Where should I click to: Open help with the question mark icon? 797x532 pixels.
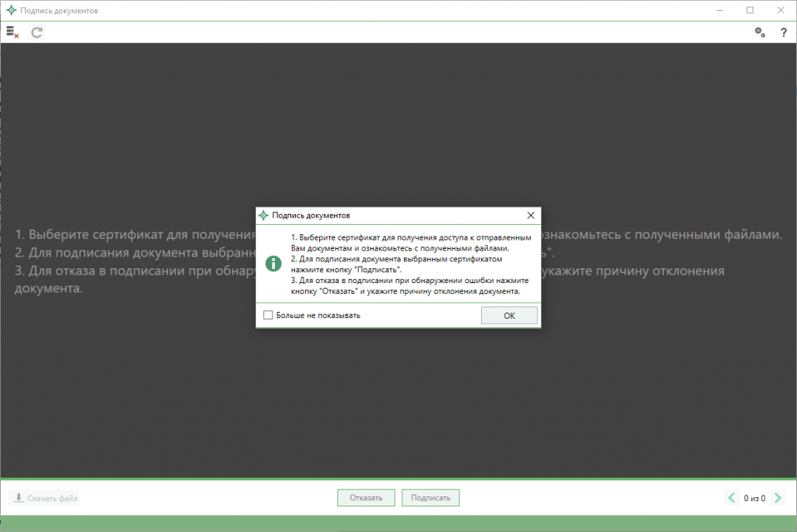click(783, 32)
